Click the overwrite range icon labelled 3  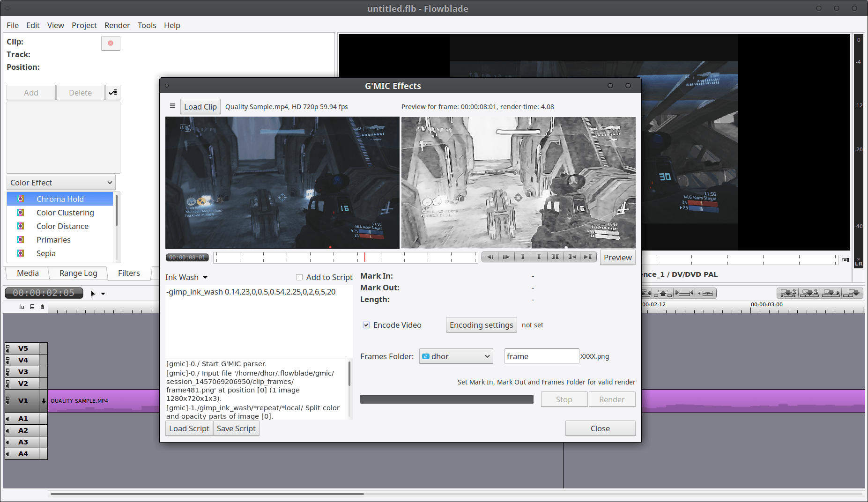[x=809, y=293]
